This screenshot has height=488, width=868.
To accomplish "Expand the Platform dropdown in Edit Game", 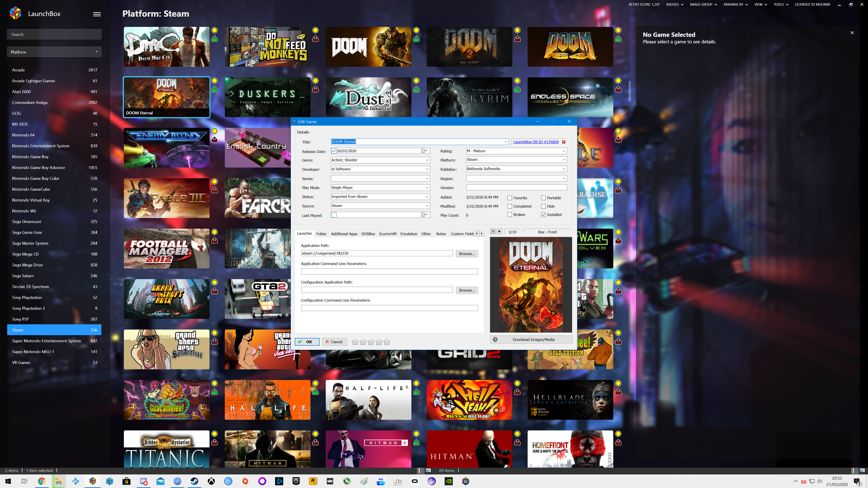I will (564, 160).
